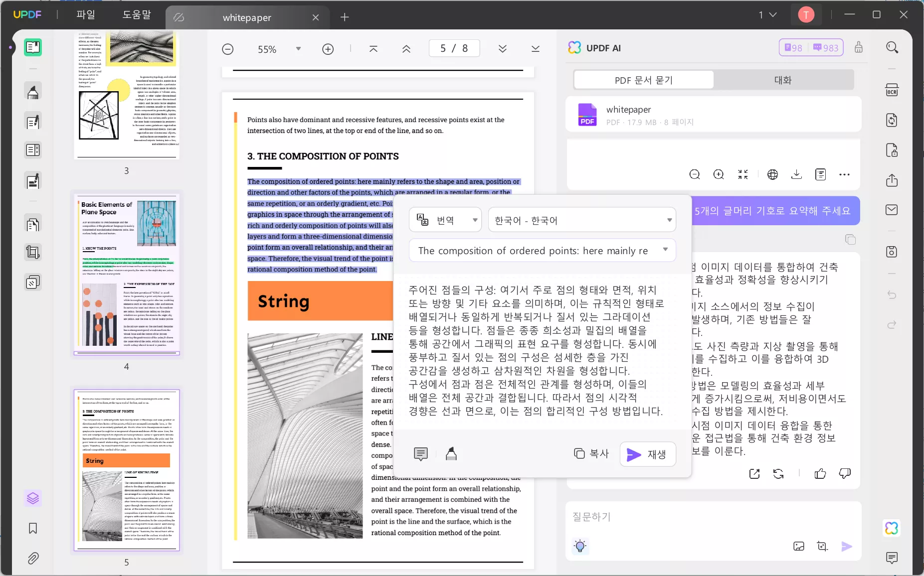This screenshot has height=576, width=924.
Task: Open the whitepaper PDF file card
Action: tap(713, 115)
